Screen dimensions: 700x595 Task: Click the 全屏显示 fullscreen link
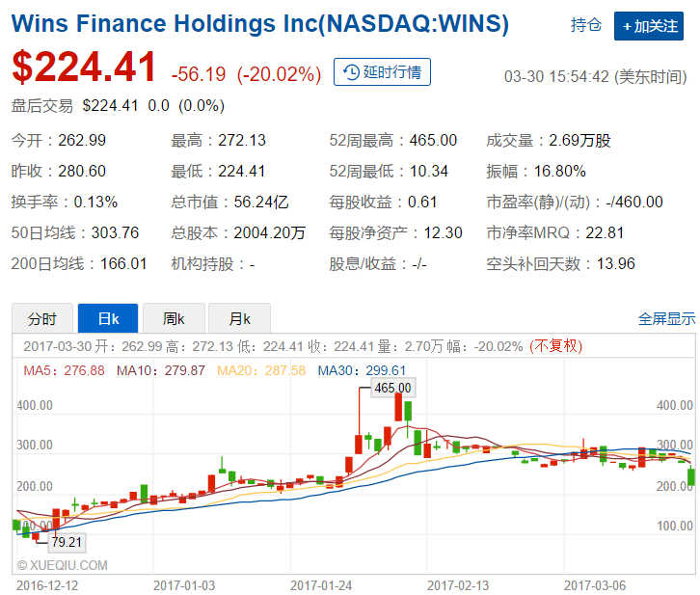coord(666,318)
